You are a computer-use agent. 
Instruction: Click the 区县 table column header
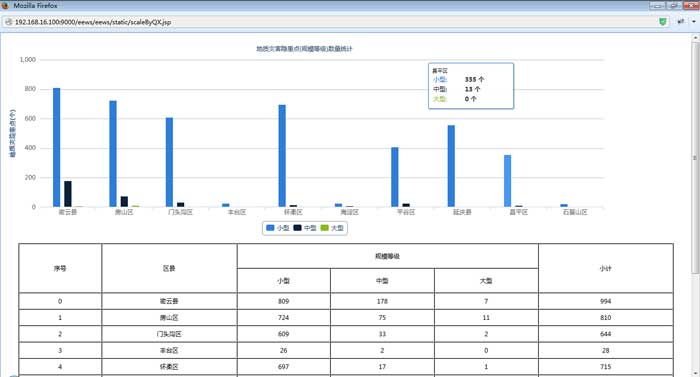(169, 268)
